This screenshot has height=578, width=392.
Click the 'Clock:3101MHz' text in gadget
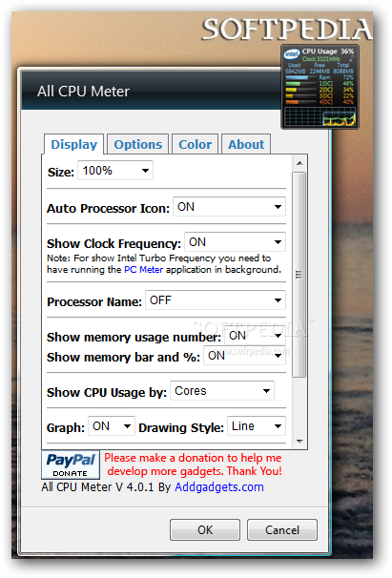pos(321,59)
